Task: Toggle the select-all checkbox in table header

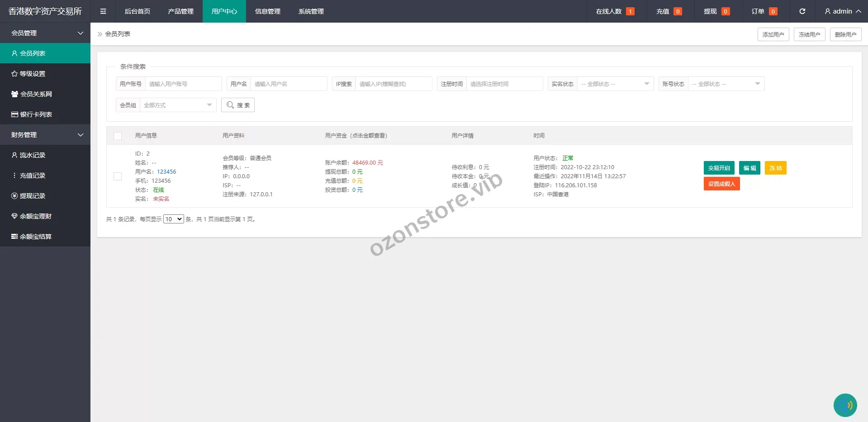Action: click(118, 136)
